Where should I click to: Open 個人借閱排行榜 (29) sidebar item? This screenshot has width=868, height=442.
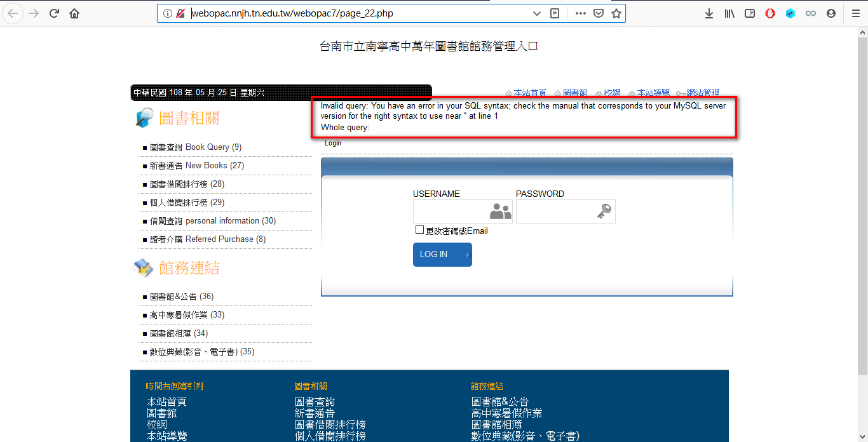(187, 203)
